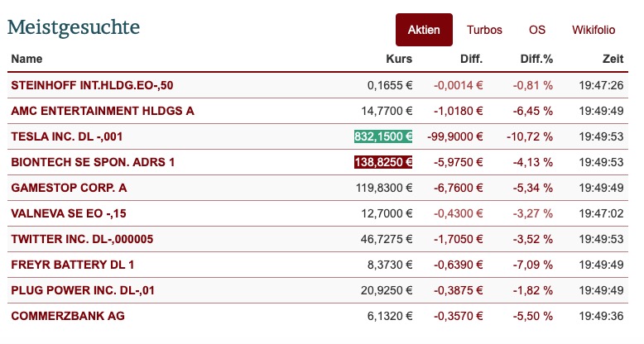The width and height of the screenshot is (644, 344).
Task: Switch to the Aktien tab
Action: [x=424, y=30]
